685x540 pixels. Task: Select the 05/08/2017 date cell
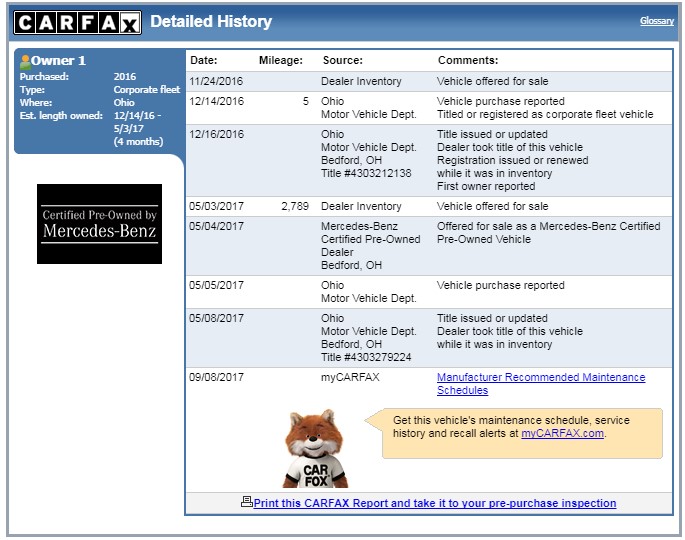pos(216,318)
